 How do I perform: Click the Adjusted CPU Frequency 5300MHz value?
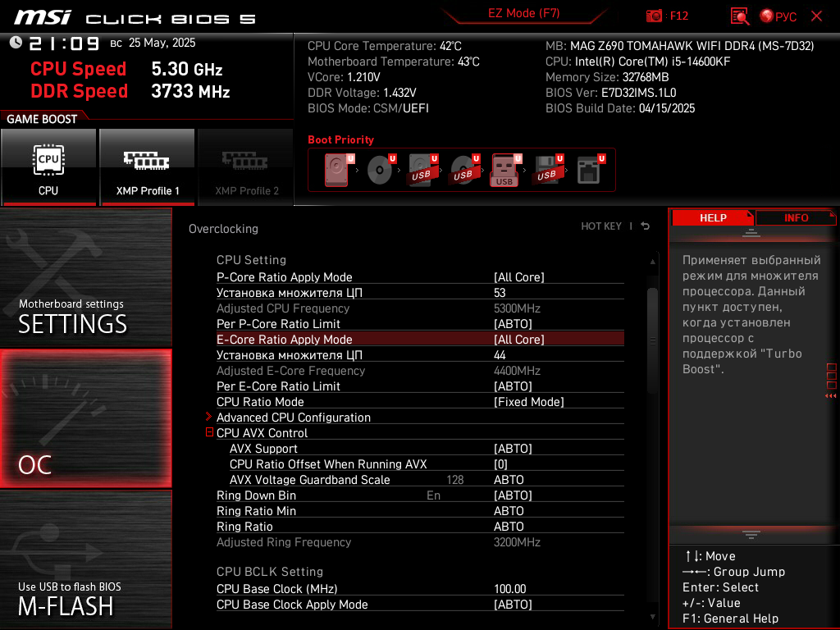[517, 308]
